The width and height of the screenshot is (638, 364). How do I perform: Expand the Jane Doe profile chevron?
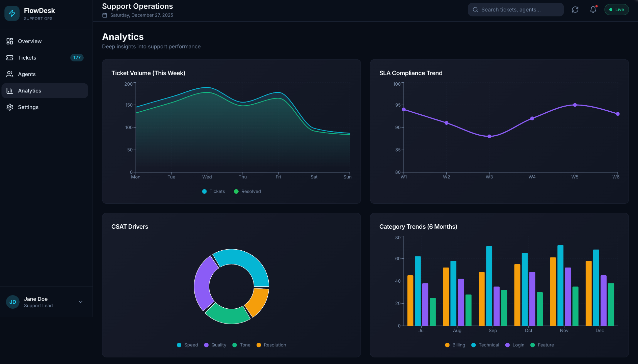click(81, 302)
